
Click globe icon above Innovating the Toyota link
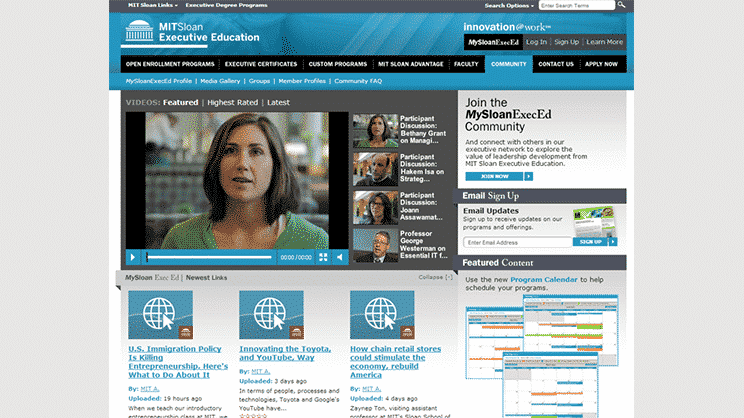271,315
